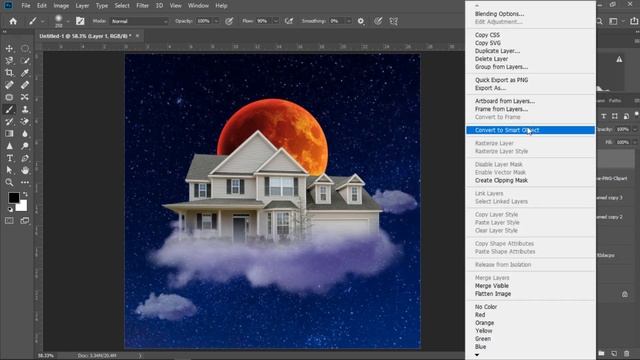This screenshot has width=640, height=360.
Task: Click the Home button in options bar
Action: click(13, 21)
